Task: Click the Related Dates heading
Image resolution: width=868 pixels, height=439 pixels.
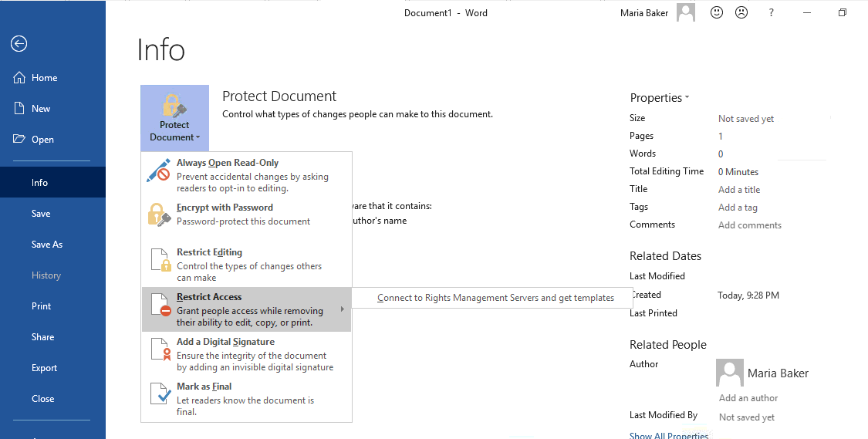Action: pos(665,255)
